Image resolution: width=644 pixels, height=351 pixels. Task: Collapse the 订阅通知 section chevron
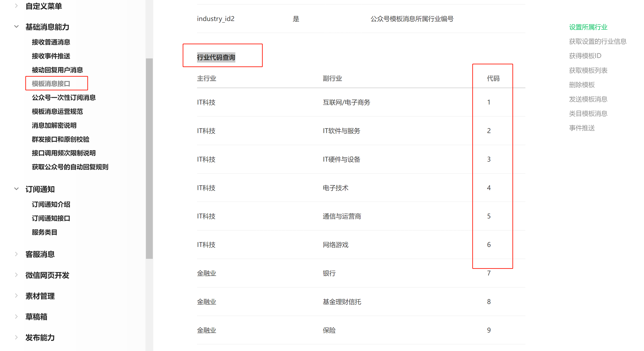pyautogui.click(x=16, y=189)
